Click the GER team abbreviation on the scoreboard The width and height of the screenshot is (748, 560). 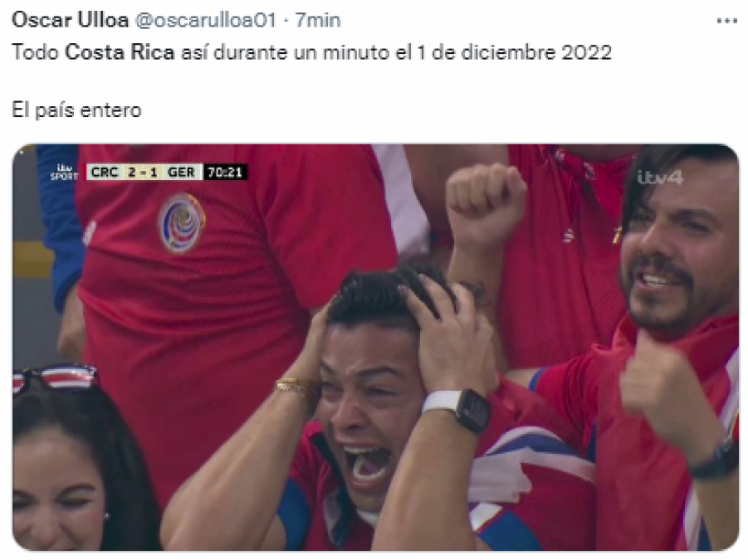tap(181, 172)
